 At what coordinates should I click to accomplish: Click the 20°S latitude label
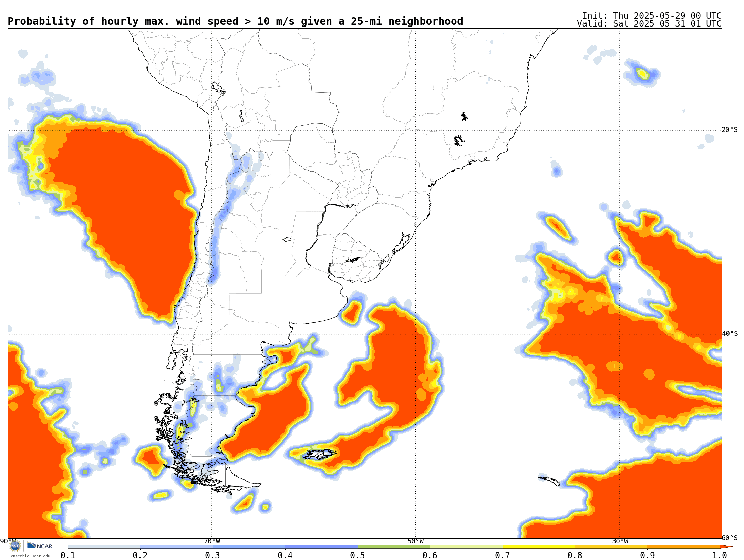(x=730, y=130)
